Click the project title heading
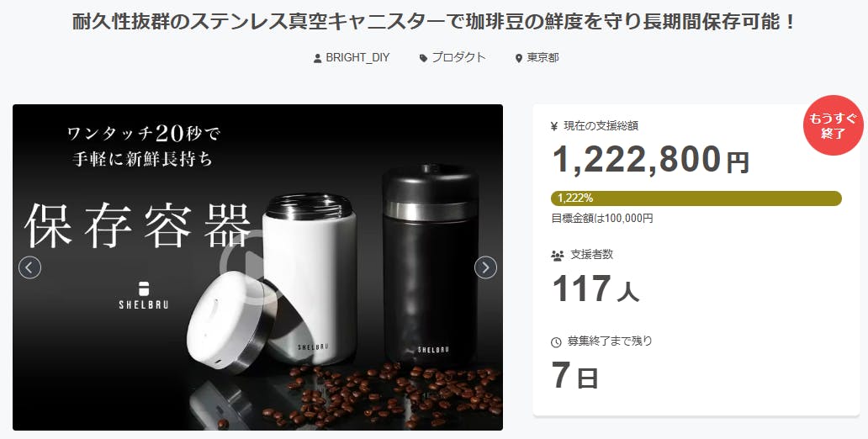The image size is (868, 439). (434, 22)
